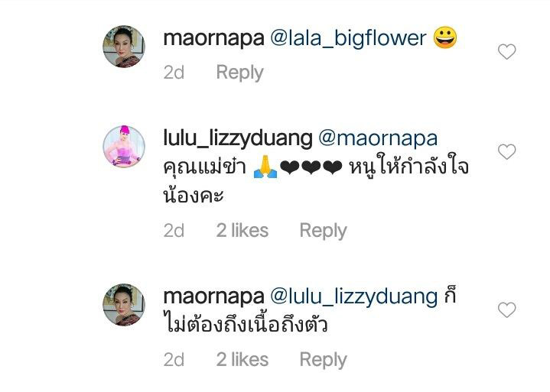Like lulu_lizzyduang's comment with the heart icon
The image size is (550, 392).
coord(507,152)
